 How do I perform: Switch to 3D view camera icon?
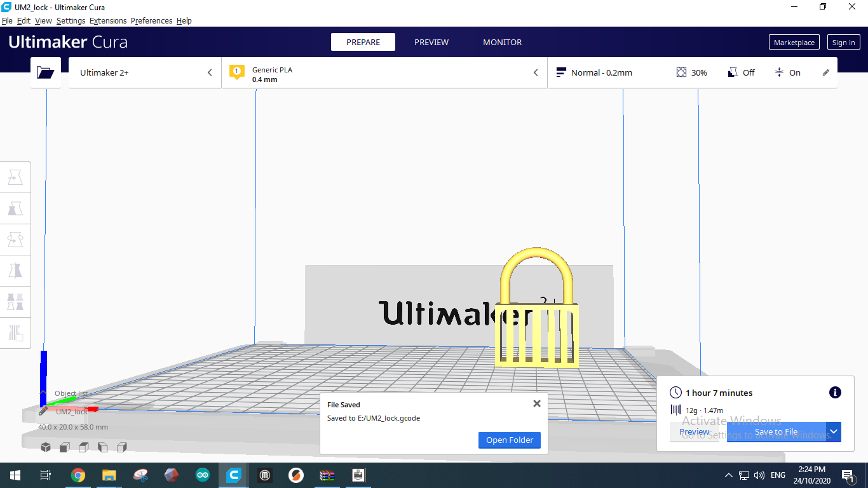pos(46,447)
